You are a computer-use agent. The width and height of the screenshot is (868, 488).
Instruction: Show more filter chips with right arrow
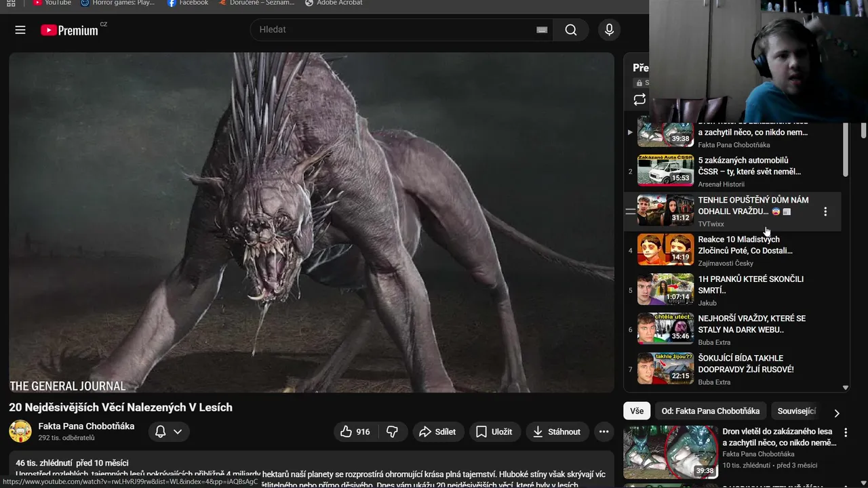point(837,412)
